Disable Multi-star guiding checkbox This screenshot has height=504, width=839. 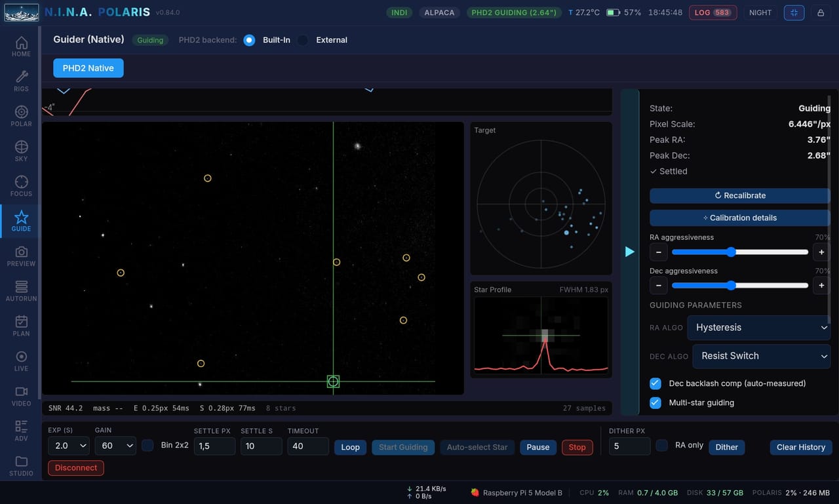[x=655, y=402]
